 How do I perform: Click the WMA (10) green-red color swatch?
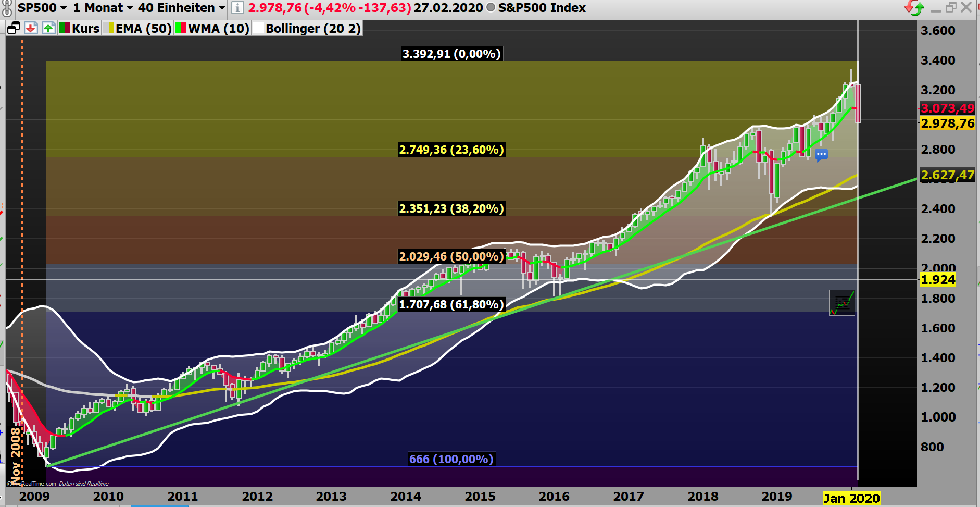click(181, 28)
